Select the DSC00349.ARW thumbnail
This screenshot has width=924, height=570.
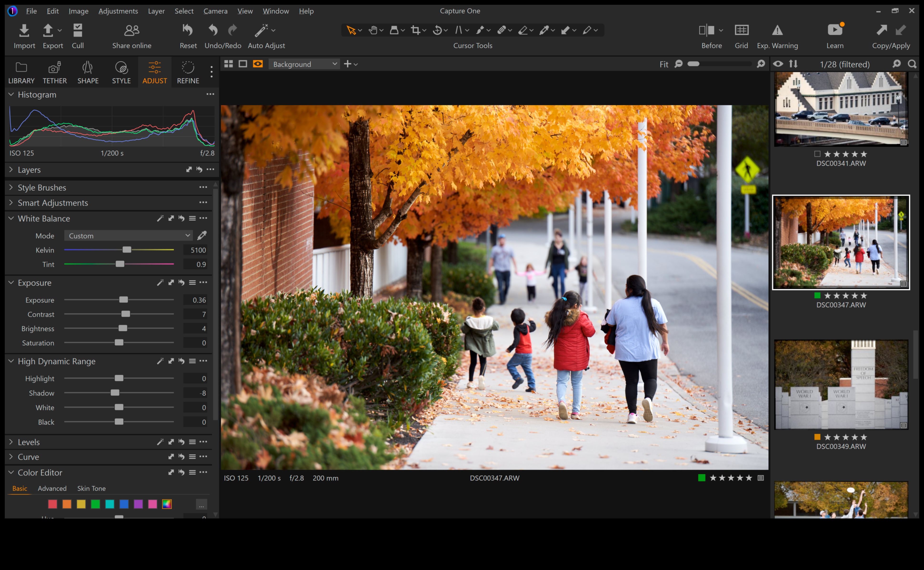[841, 384]
